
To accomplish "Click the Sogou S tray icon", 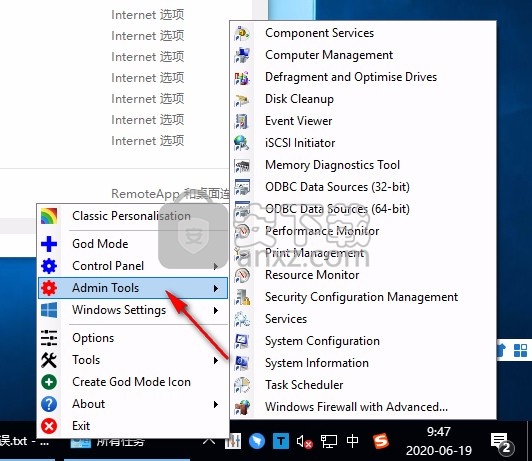I will (x=381, y=441).
